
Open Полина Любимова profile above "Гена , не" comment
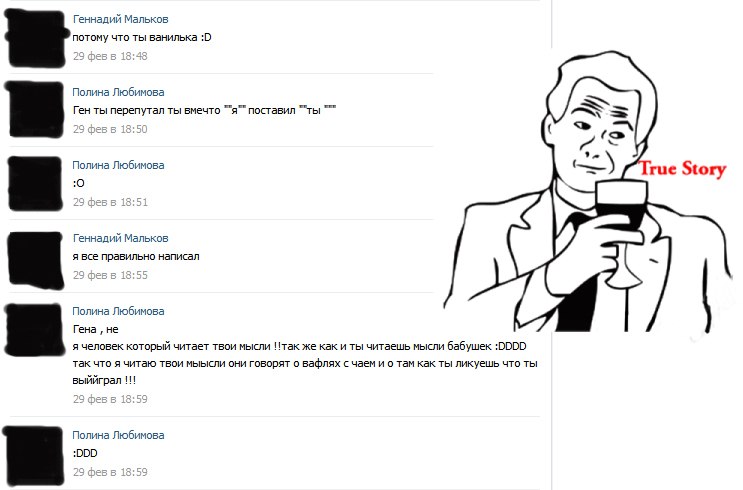click(118, 311)
